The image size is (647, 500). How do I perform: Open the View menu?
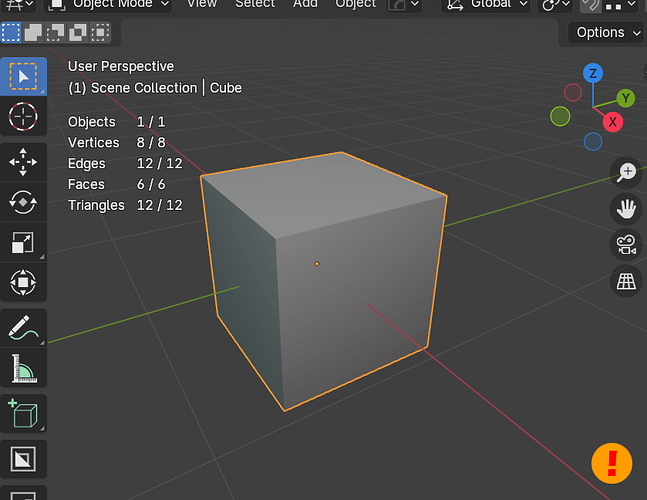point(202,4)
